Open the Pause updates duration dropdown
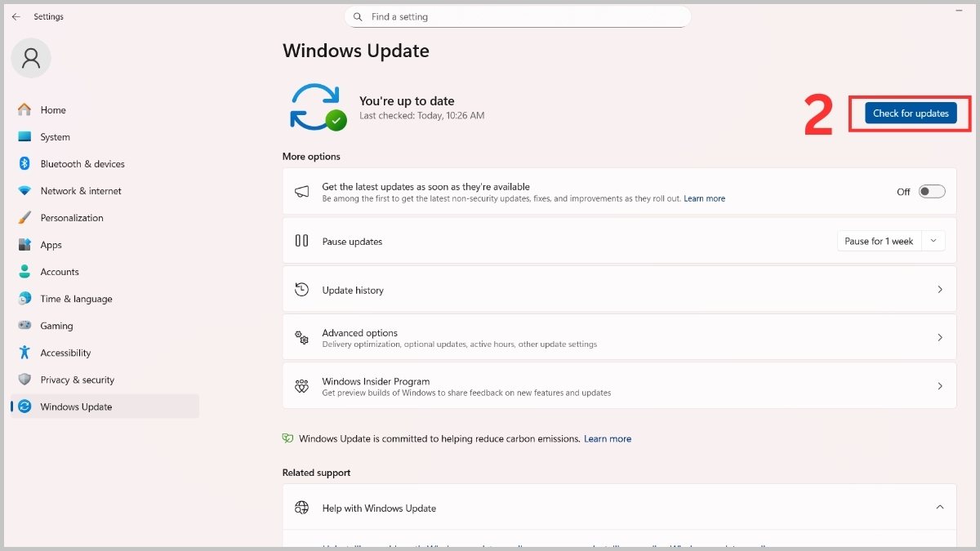This screenshot has width=980, height=551. click(x=933, y=241)
